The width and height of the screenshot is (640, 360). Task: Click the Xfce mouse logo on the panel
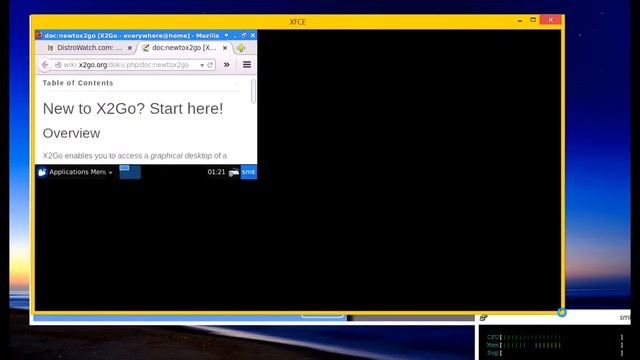42,172
